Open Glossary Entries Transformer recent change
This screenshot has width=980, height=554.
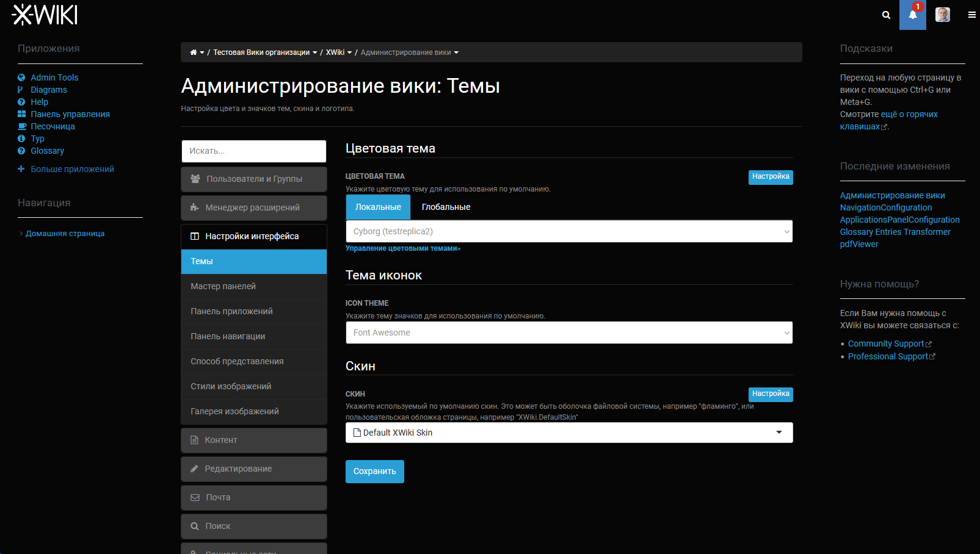click(895, 232)
